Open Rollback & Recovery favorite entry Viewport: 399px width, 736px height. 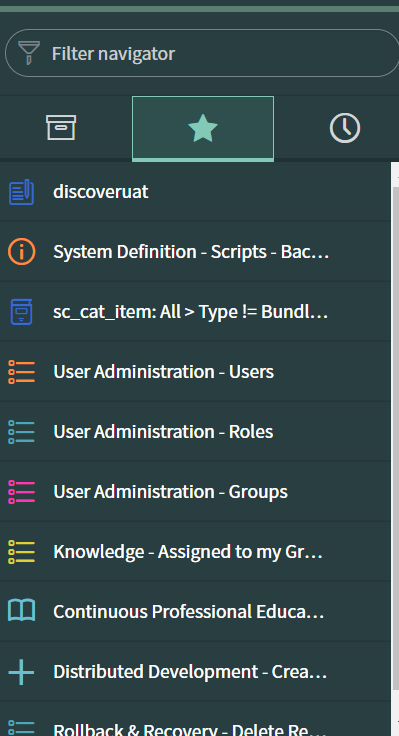click(195, 719)
